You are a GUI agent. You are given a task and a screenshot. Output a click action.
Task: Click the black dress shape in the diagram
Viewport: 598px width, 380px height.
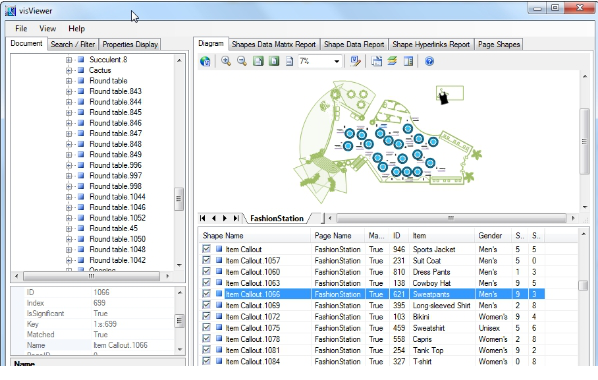pyautogui.click(x=443, y=97)
